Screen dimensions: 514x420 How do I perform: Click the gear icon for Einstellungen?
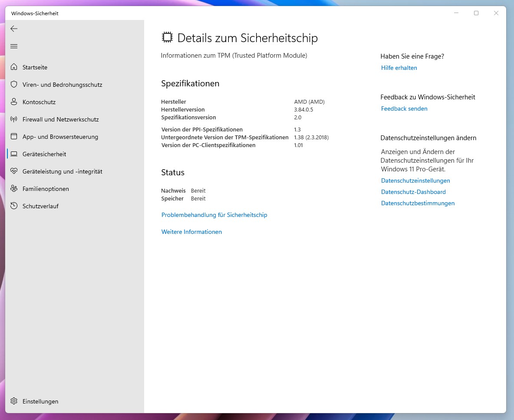14,401
